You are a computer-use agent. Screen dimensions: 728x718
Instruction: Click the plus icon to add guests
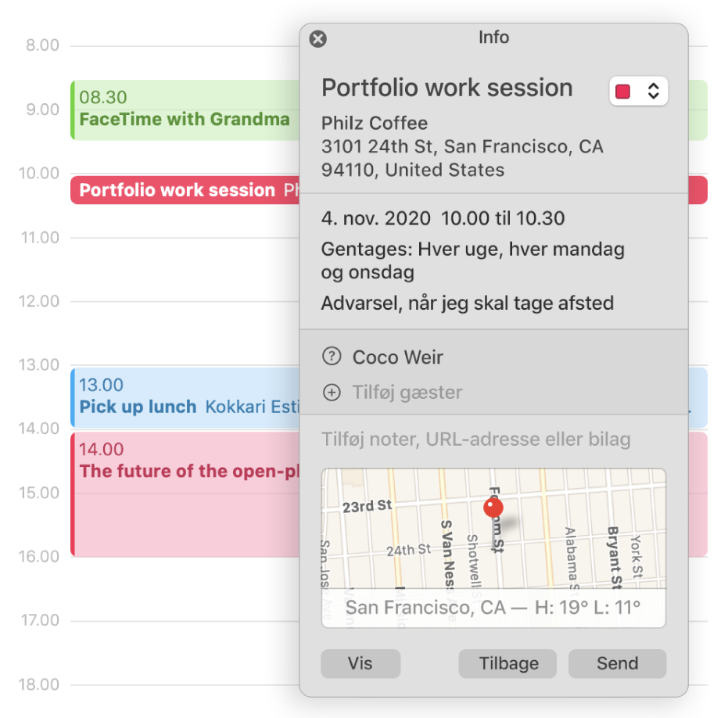[x=332, y=393]
